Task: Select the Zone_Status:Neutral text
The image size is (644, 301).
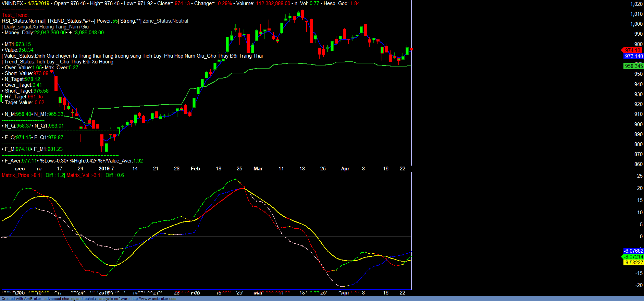Action: 165,21
